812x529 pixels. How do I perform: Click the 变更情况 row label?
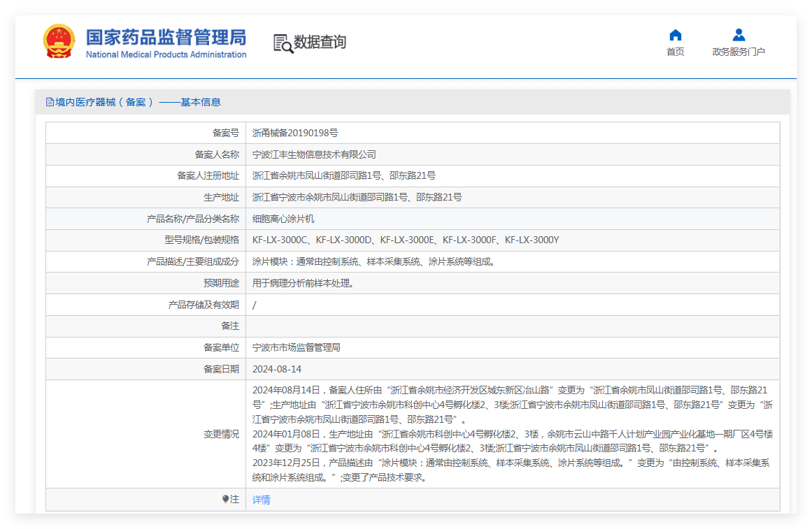click(221, 434)
